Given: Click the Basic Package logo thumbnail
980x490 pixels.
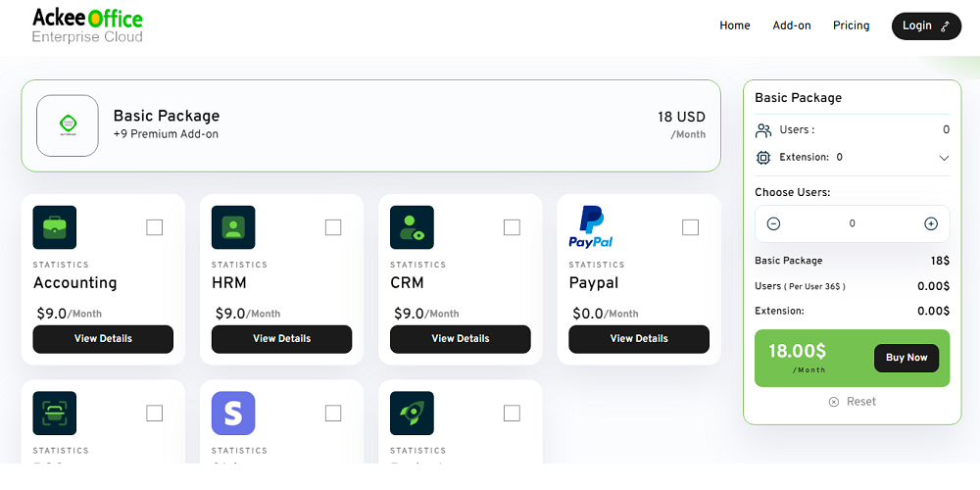Looking at the screenshot, I should pos(68,125).
